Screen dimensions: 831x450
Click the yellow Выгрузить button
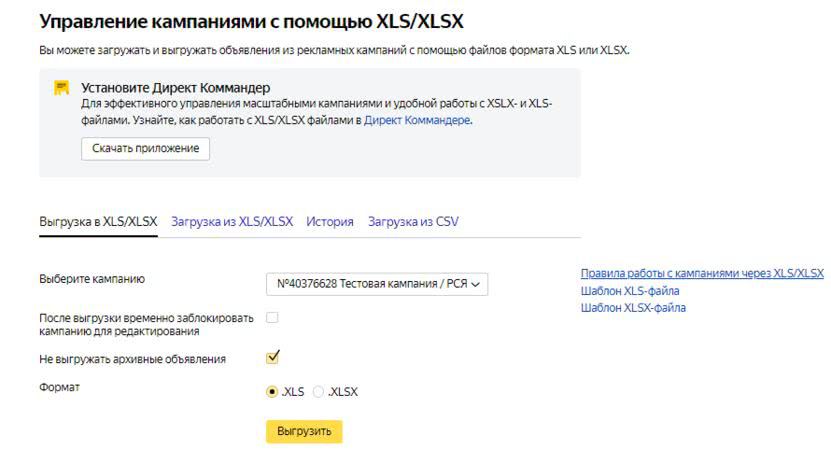point(304,431)
